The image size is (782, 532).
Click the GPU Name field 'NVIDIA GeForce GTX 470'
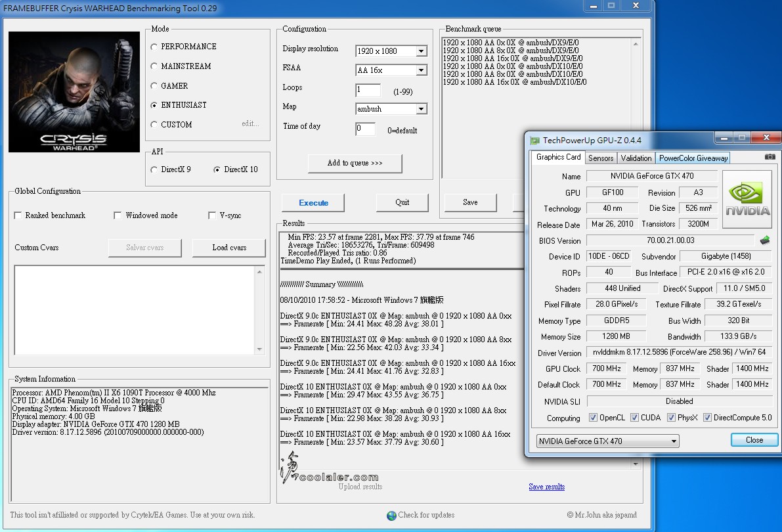coord(652,176)
